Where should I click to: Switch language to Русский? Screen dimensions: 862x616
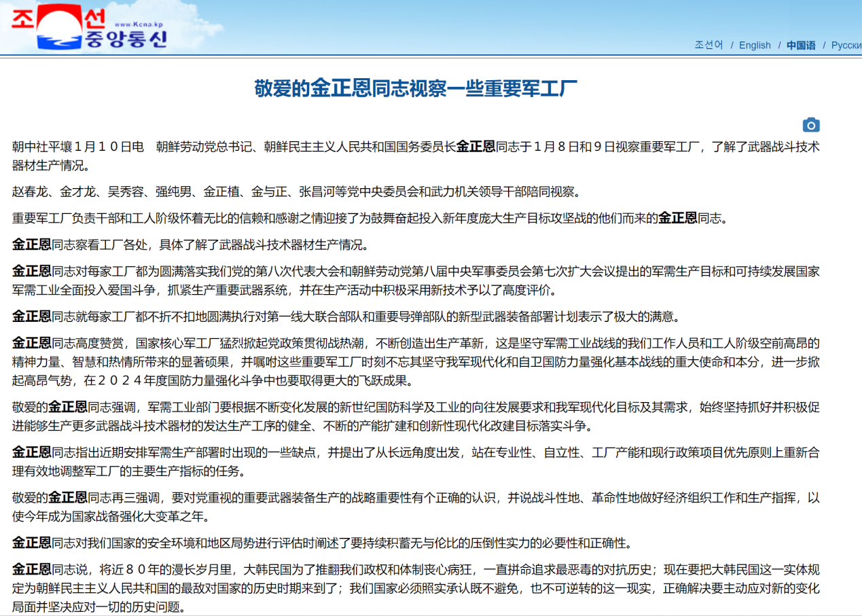click(x=846, y=45)
